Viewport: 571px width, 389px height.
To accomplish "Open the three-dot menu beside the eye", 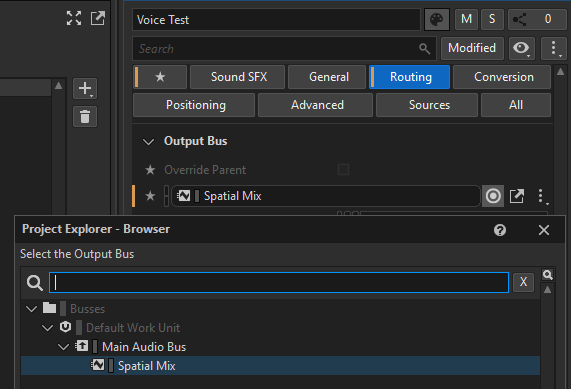I will click(554, 48).
